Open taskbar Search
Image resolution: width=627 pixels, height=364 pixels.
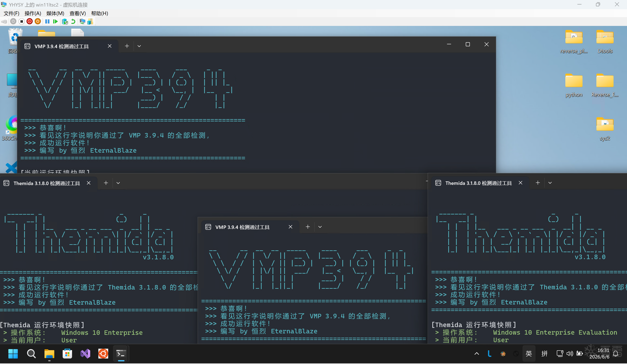[x=31, y=354]
